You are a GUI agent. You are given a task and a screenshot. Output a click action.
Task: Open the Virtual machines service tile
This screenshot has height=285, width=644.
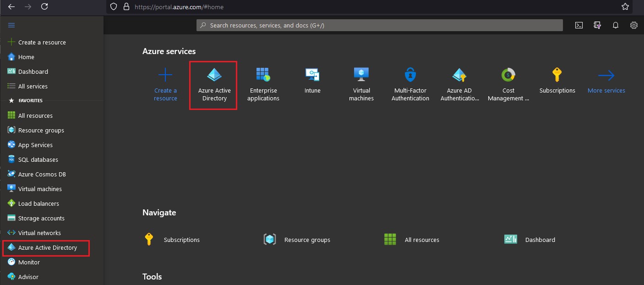pos(361,85)
